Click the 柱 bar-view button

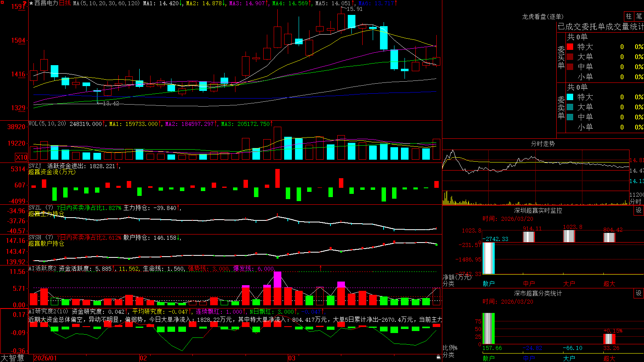coord(629,16)
